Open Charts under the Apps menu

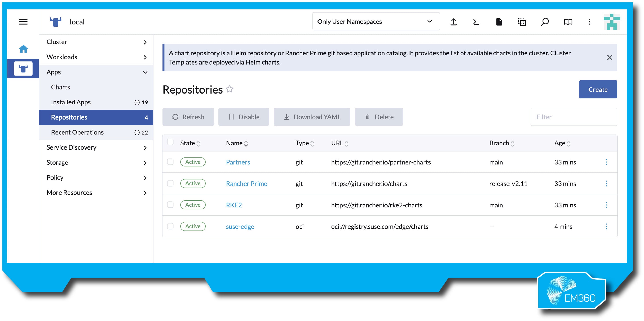[x=60, y=87]
